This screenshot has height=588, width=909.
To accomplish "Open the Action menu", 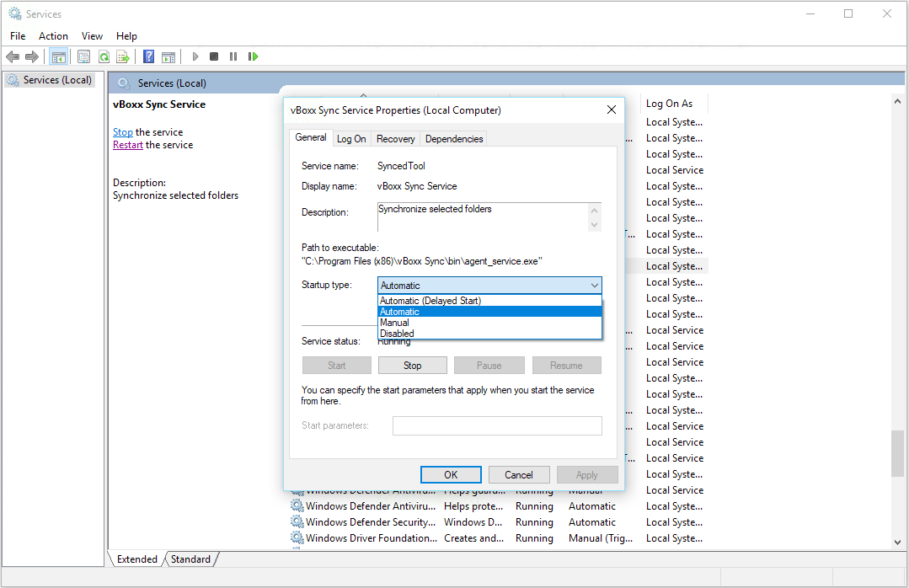I will click(53, 36).
